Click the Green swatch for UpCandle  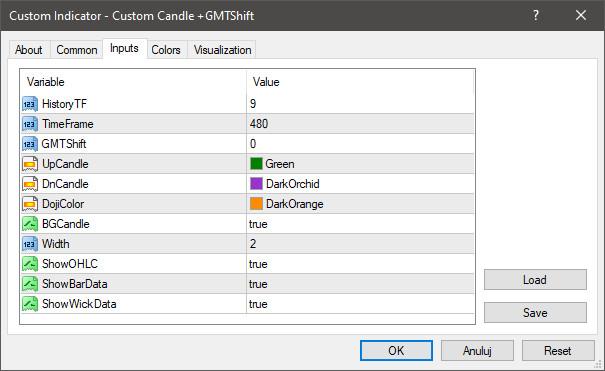click(256, 164)
